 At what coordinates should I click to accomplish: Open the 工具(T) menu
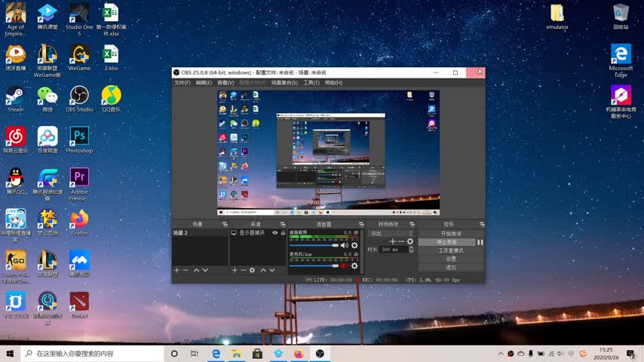coord(311,83)
